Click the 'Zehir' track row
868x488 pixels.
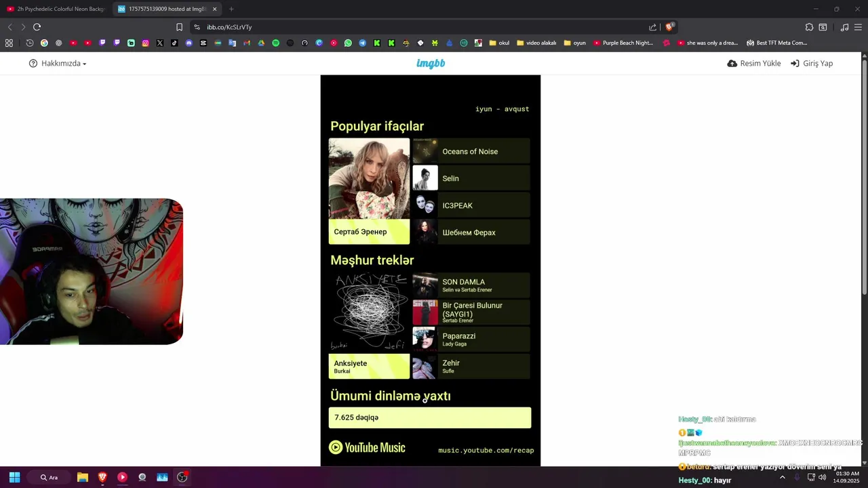(471, 366)
